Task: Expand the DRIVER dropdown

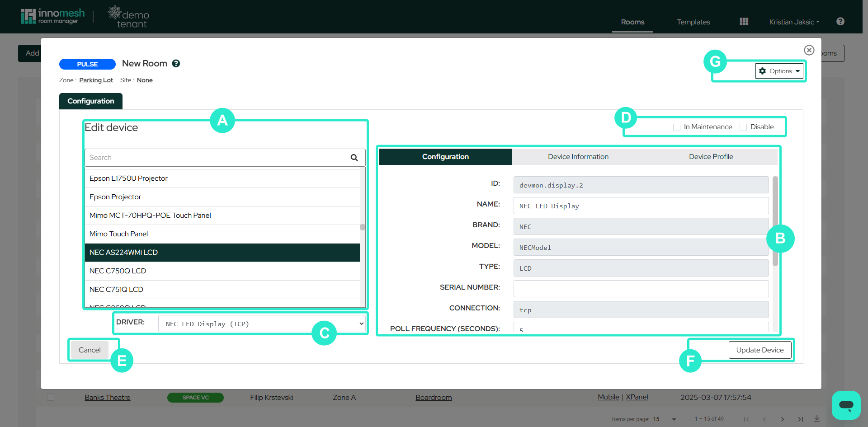Action: point(262,324)
